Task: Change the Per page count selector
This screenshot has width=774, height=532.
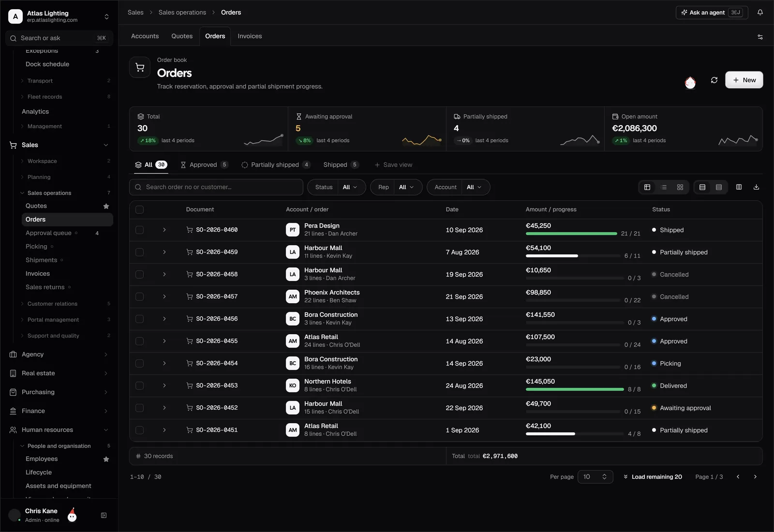Action: (595, 477)
